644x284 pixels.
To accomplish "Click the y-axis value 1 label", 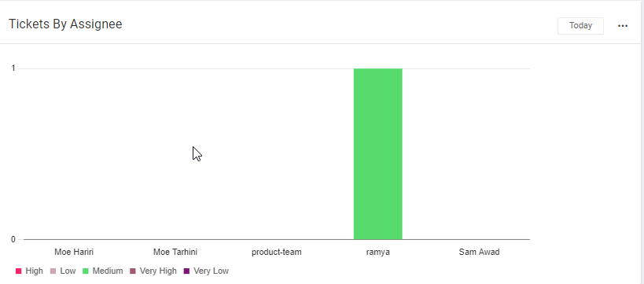I will 13,68.
